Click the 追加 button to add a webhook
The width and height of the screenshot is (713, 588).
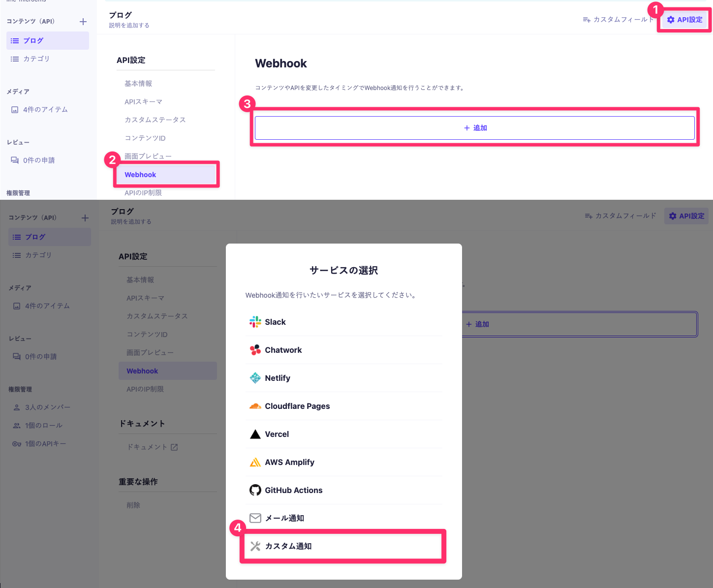tap(474, 127)
